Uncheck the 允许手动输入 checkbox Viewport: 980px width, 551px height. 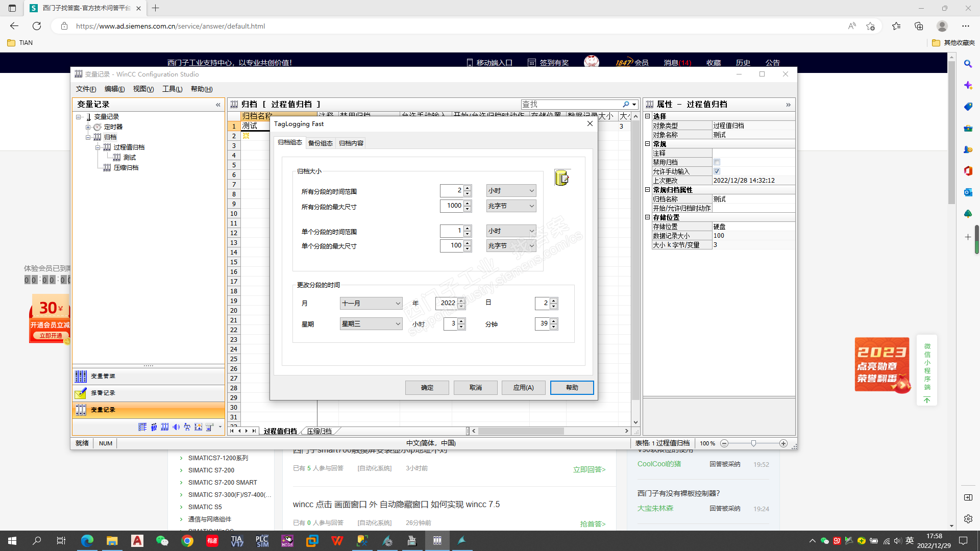[x=717, y=171]
